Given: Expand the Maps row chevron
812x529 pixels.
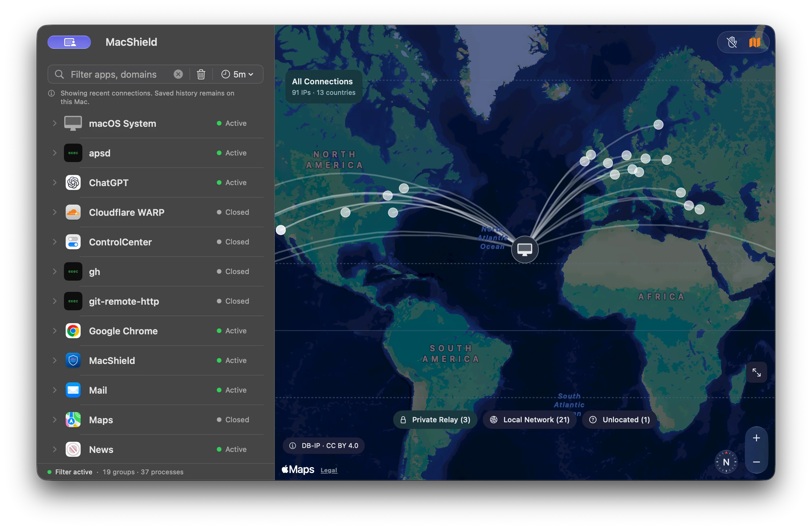Looking at the screenshot, I should pos(54,420).
